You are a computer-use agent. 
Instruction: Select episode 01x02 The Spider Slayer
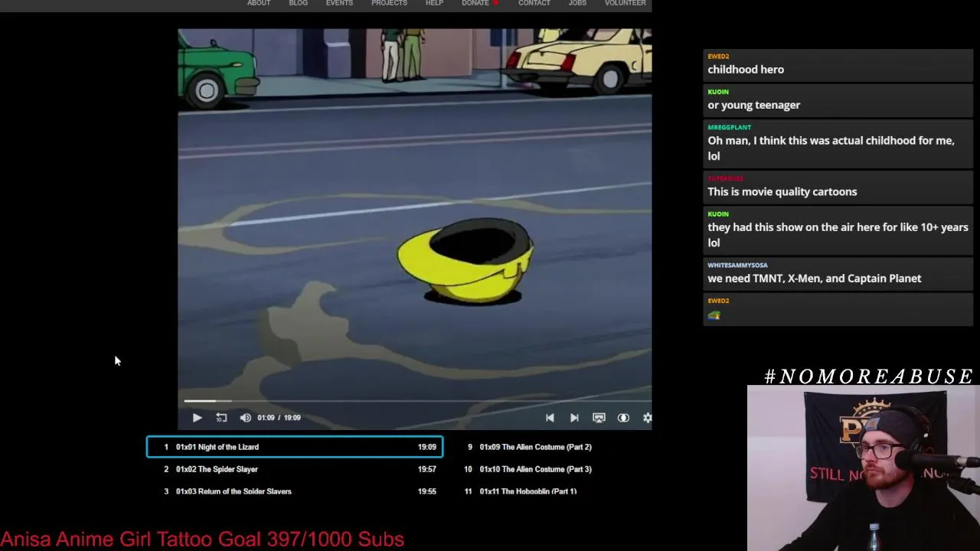tap(295, 469)
